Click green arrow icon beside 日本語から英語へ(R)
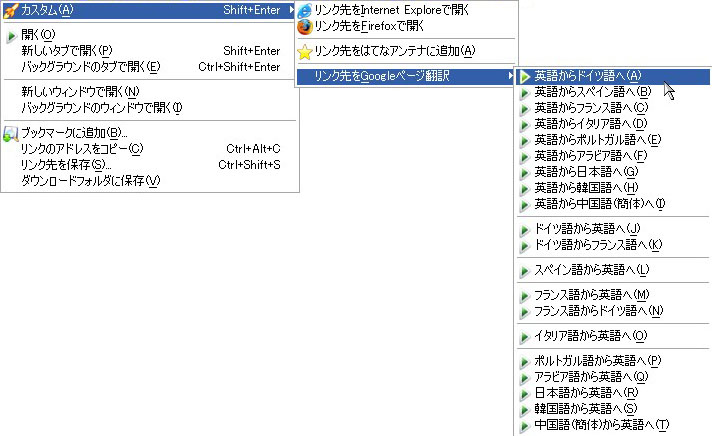The image size is (712, 436). (x=525, y=393)
